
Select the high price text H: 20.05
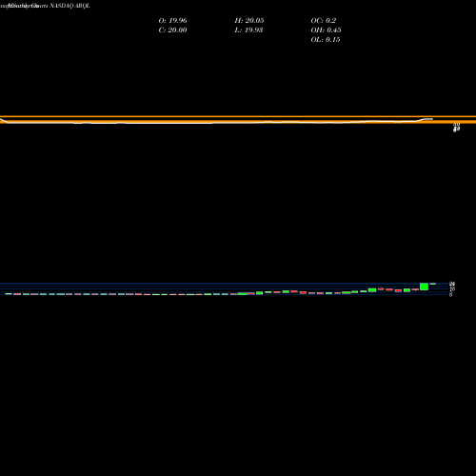coord(249,21)
